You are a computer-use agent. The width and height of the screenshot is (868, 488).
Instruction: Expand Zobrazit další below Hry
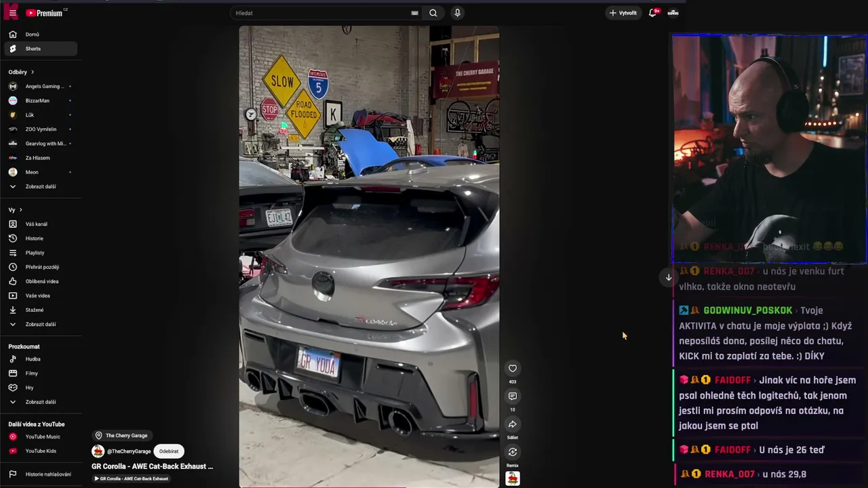pos(41,402)
